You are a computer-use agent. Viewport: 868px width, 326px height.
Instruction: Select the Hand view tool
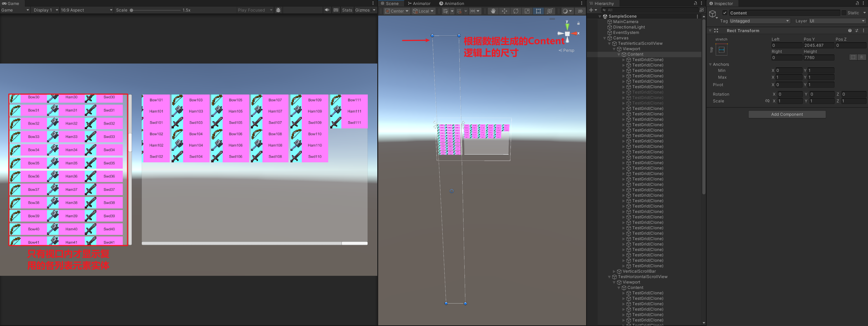(x=493, y=11)
